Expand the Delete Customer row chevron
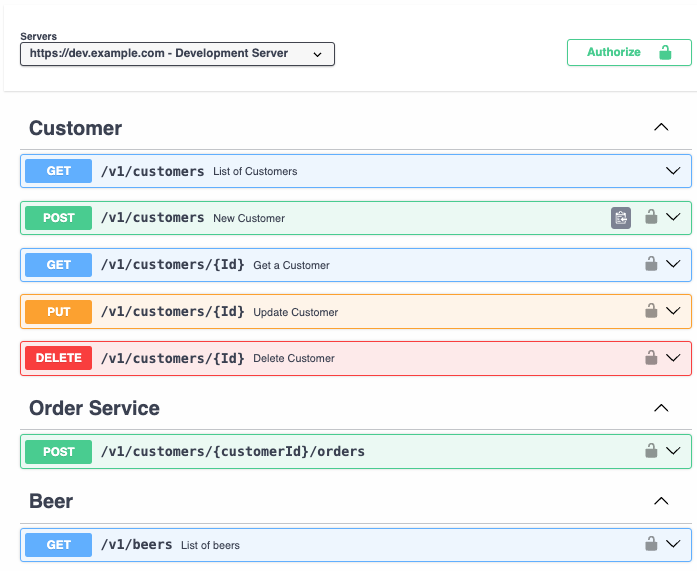Viewport: 697px width, 571px height. (673, 357)
